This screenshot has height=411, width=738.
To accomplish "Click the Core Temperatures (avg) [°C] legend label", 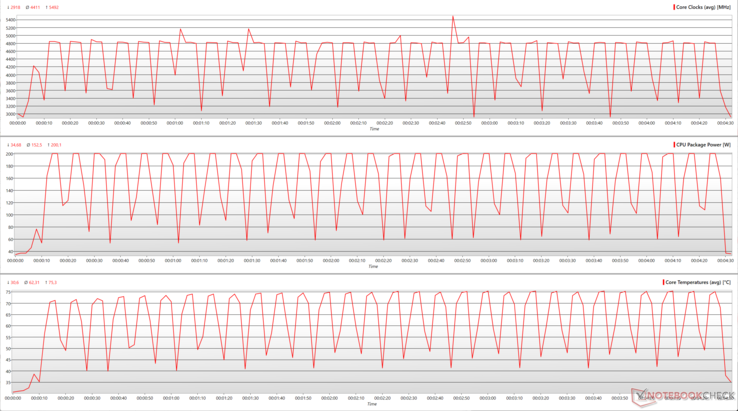I will pos(698,282).
